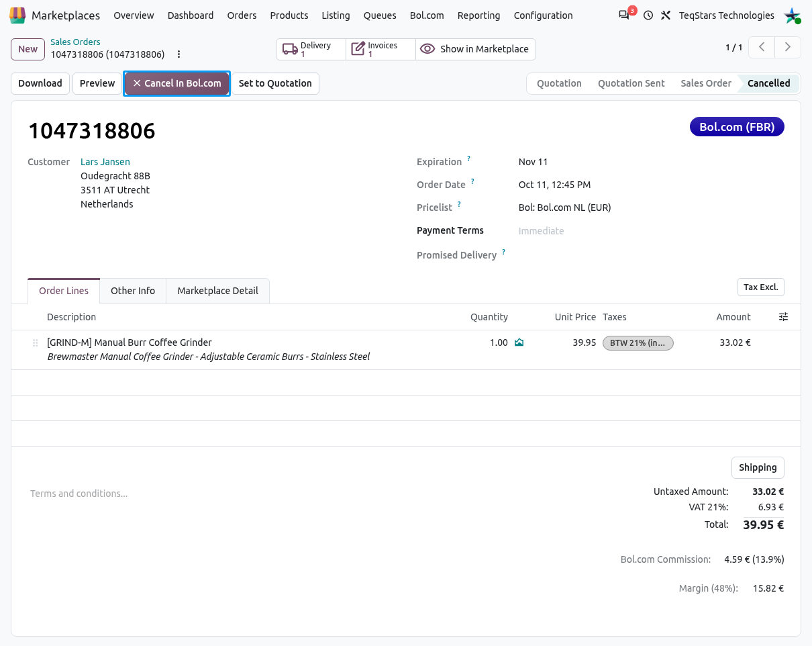Click the Download button
812x646 pixels.
pyautogui.click(x=40, y=83)
